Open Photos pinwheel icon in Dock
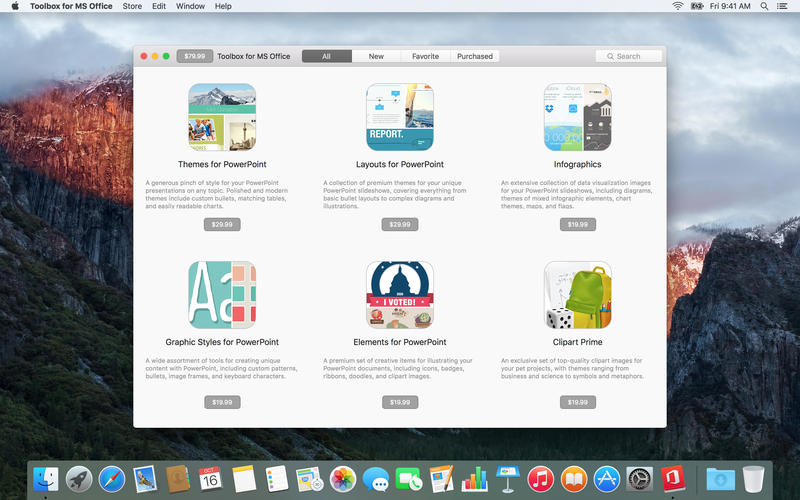 point(343,480)
